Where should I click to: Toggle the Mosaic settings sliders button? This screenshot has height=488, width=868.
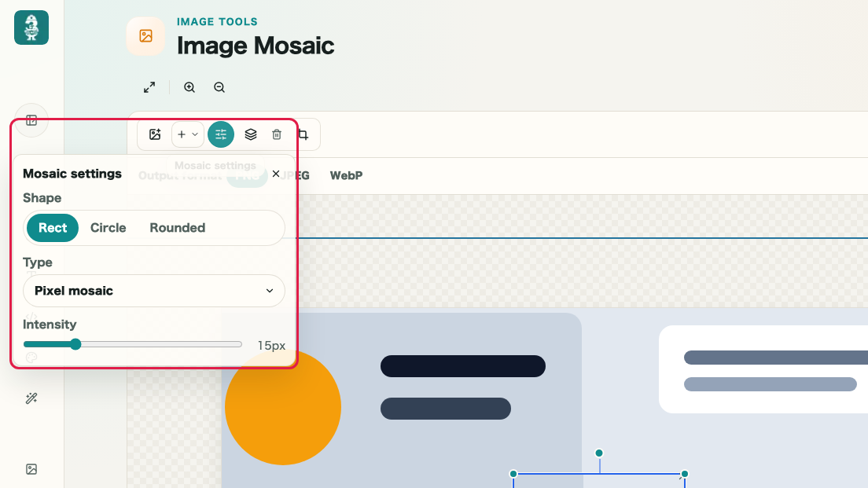coord(221,134)
